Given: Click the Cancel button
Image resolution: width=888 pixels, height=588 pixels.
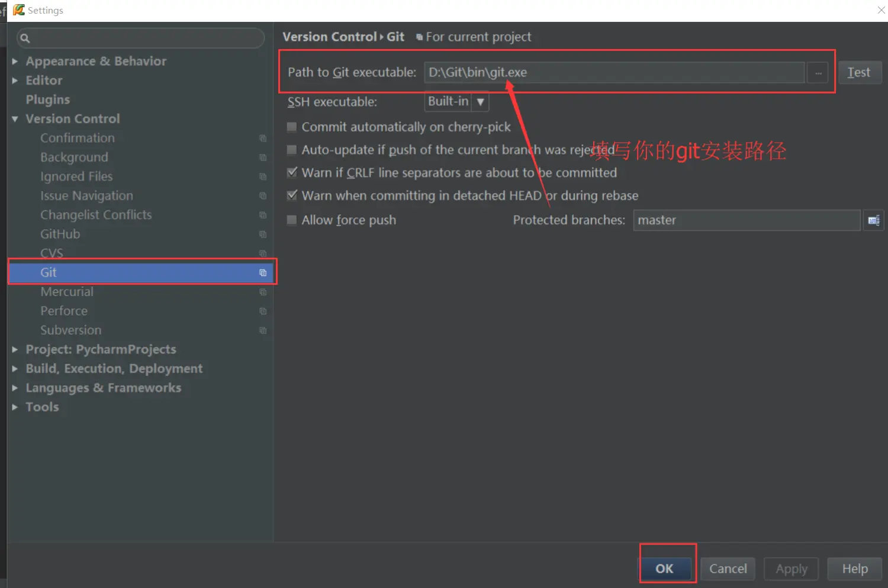Looking at the screenshot, I should [728, 568].
